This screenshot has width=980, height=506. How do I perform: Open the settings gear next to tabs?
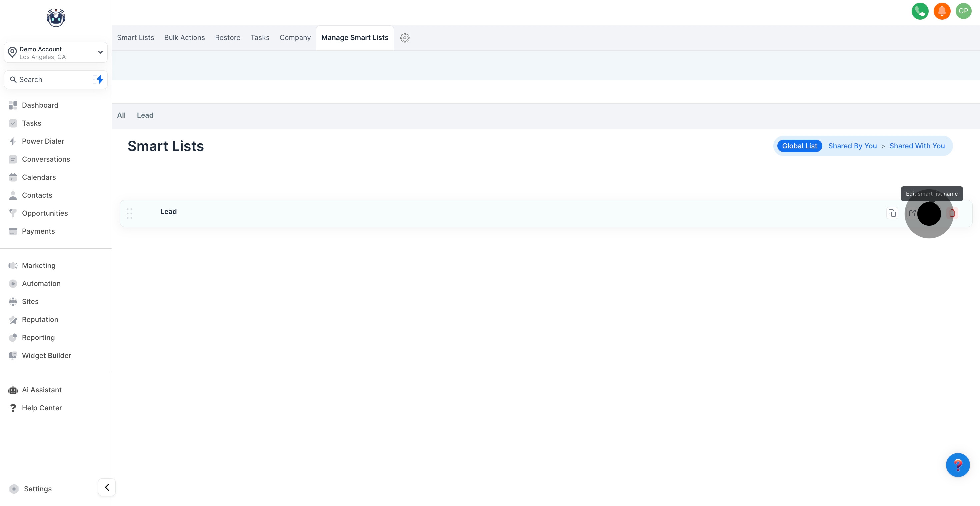pyautogui.click(x=405, y=38)
